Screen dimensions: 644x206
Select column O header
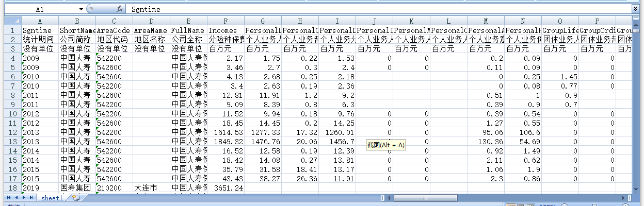560,21
